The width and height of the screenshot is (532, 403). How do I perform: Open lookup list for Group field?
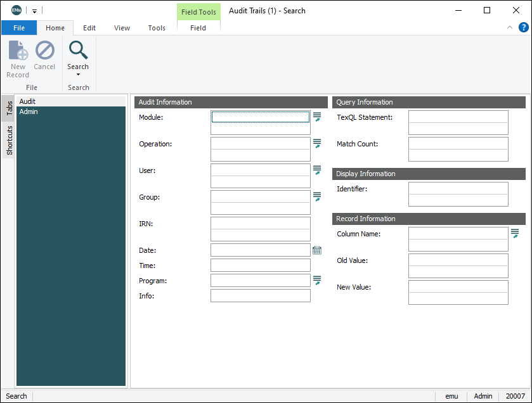pyautogui.click(x=317, y=196)
